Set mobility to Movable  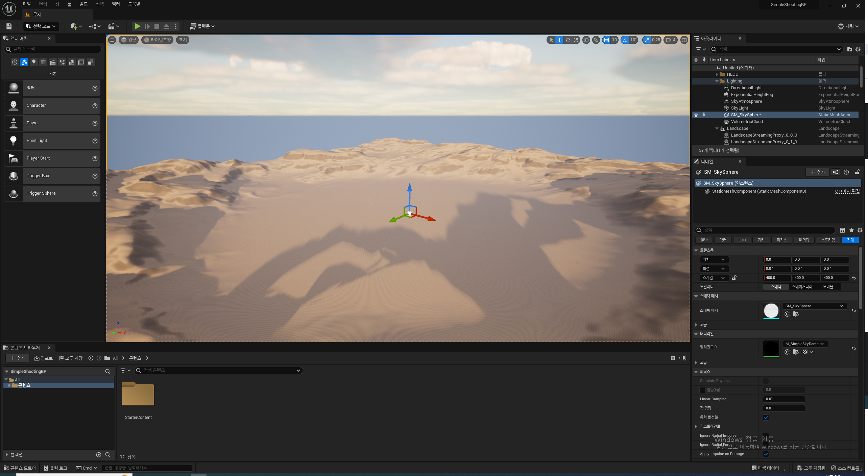828,287
